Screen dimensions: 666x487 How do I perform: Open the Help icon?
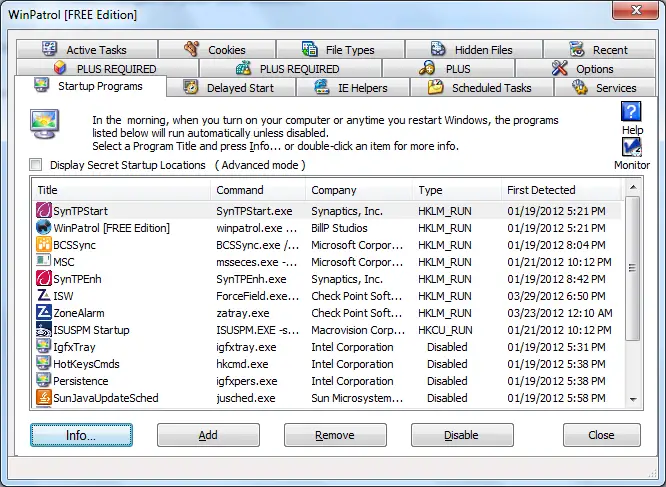click(x=631, y=111)
